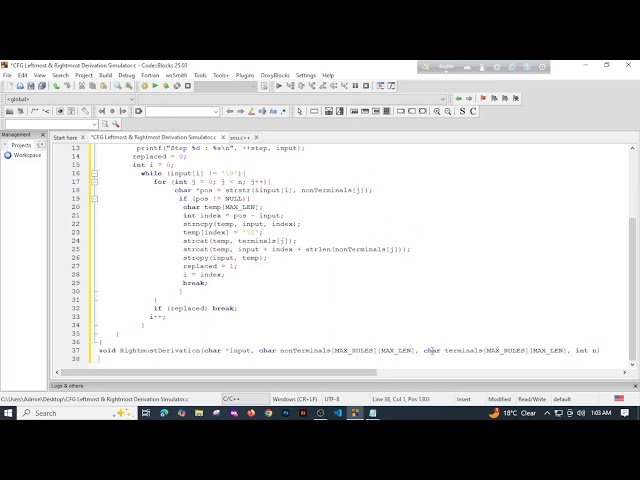The image size is (640, 480).
Task: Show hidden system tray icons chevron
Action: (547, 413)
